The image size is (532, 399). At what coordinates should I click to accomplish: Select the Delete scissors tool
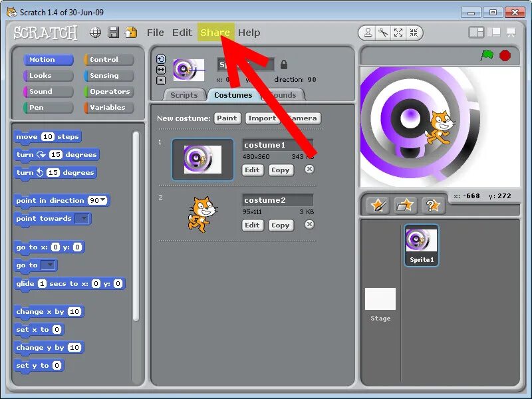coord(384,33)
